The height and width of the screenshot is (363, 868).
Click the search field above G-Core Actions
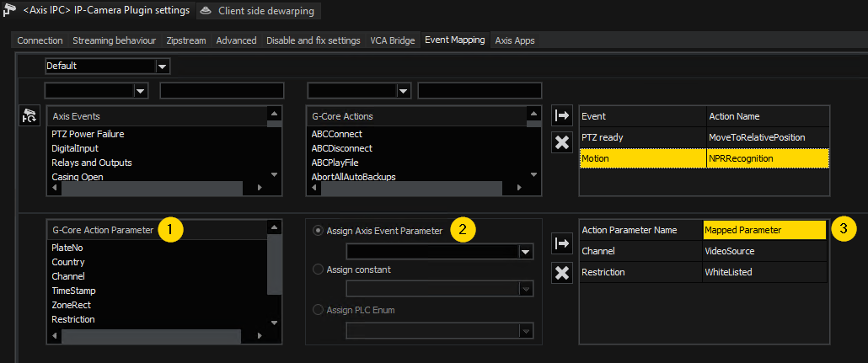[480, 91]
